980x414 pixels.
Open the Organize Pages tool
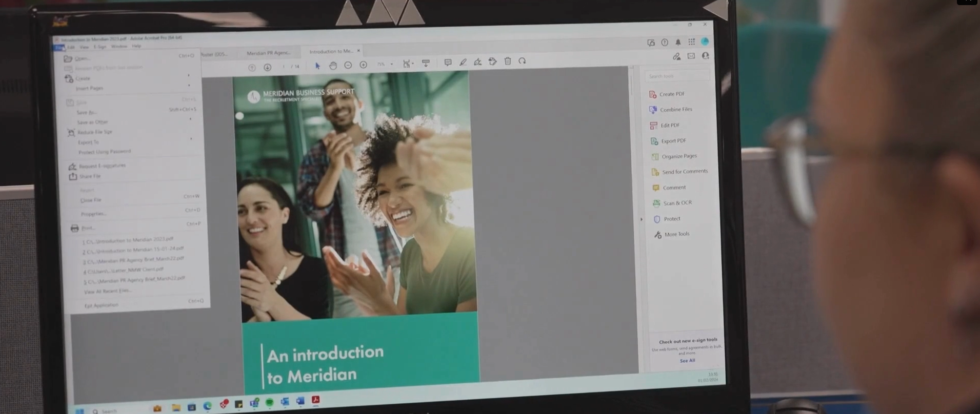tap(678, 156)
